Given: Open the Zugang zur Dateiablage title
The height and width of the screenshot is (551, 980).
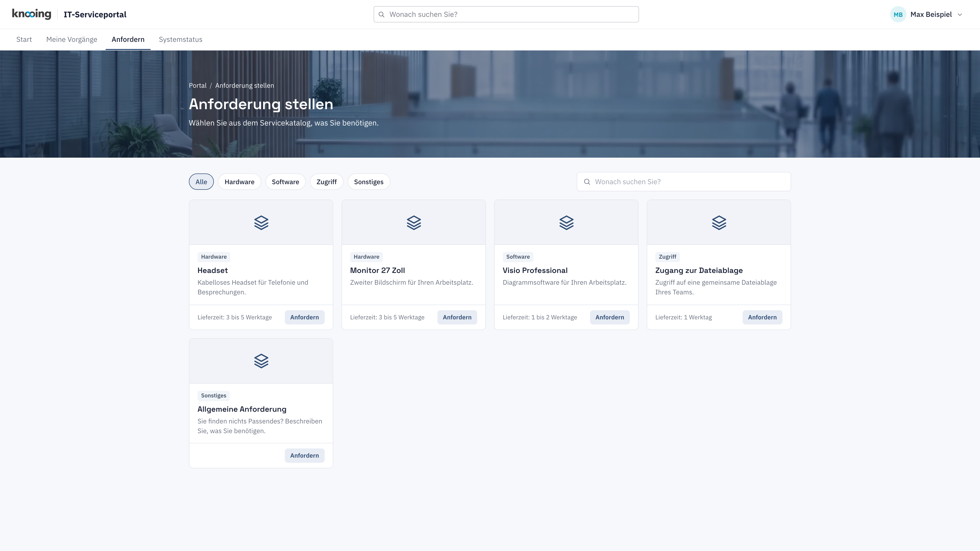Looking at the screenshot, I should tap(699, 270).
